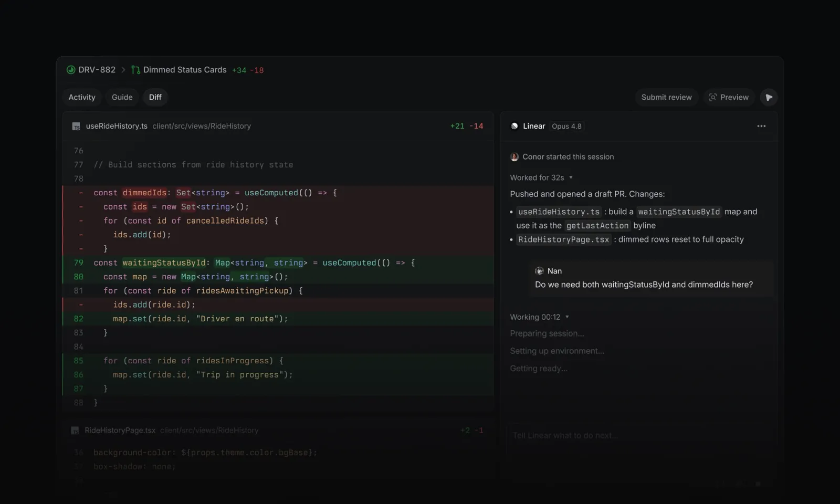
Task: Click the RideHistoryPage.tsx file name header
Action: click(120, 430)
